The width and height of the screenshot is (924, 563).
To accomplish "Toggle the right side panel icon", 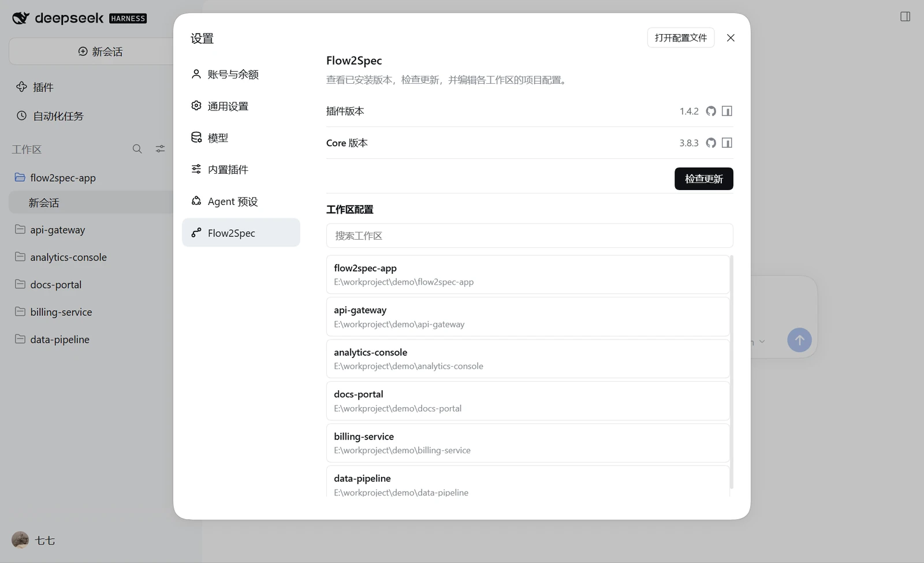I will pyautogui.click(x=905, y=17).
